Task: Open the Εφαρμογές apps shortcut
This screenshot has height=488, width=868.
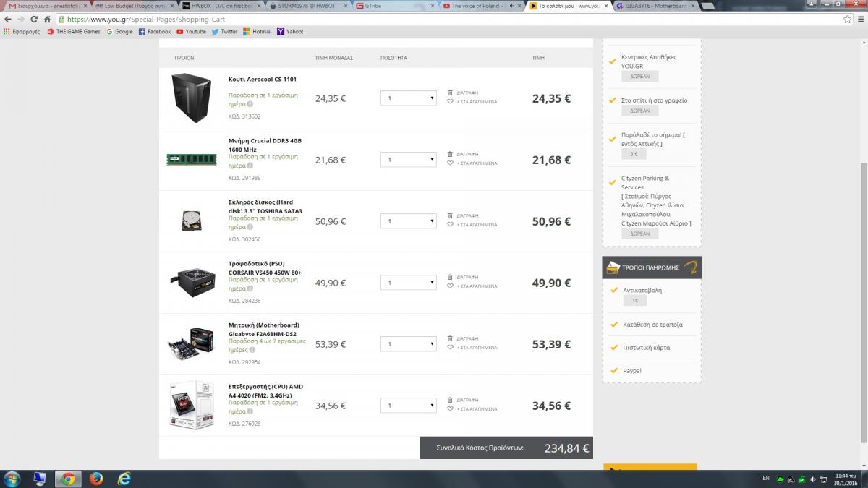Action: (21, 32)
